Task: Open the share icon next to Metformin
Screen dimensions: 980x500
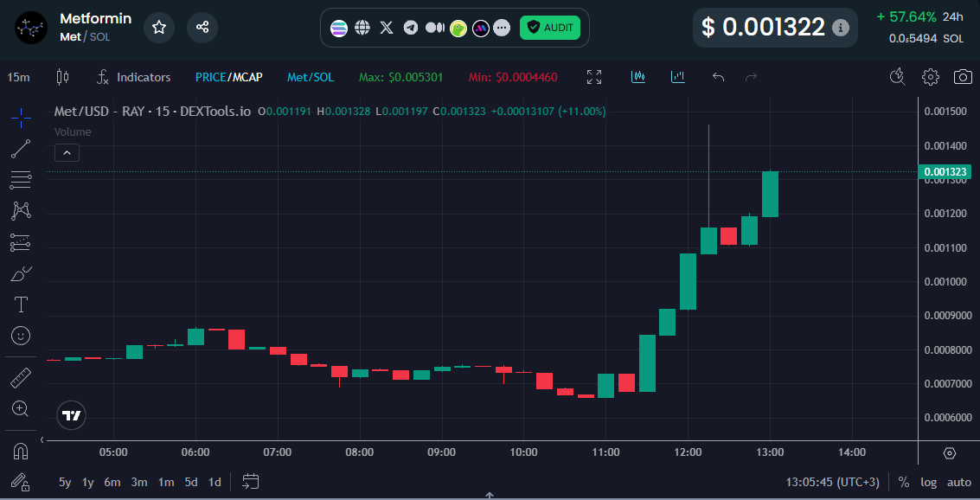Action: (x=202, y=28)
